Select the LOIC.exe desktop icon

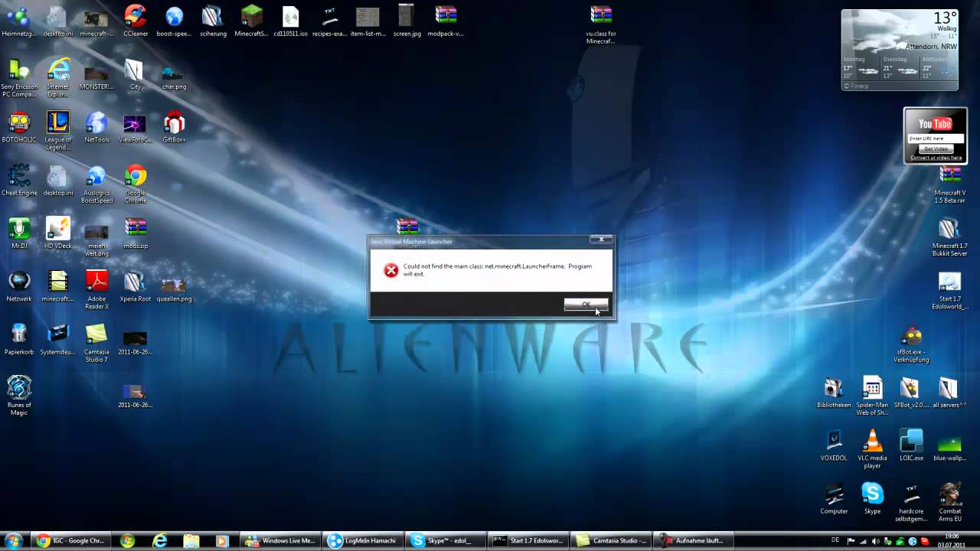(911, 445)
